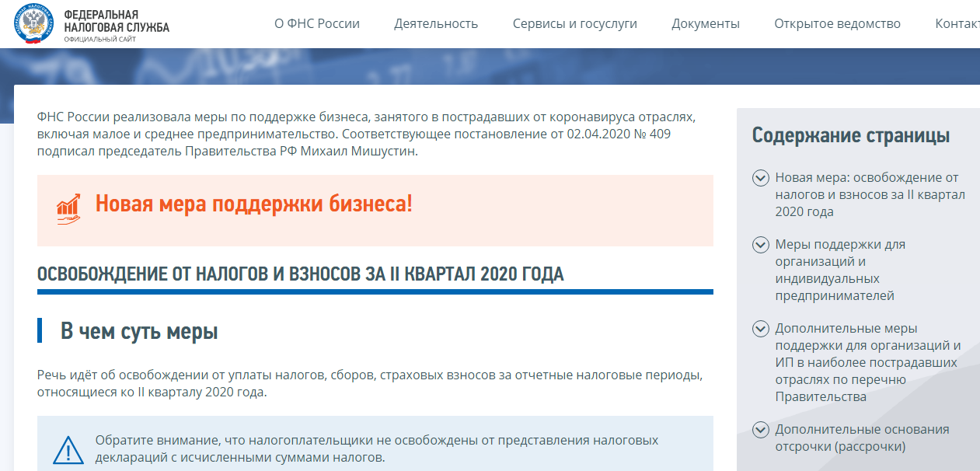Open the 'О ФНС России' menu
This screenshot has width=980, height=471.
tap(317, 23)
